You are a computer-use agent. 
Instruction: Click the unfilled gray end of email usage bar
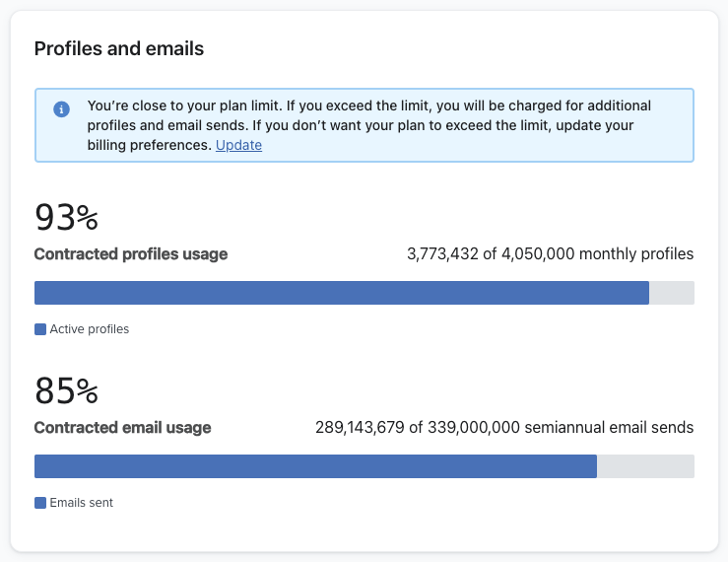pos(645,466)
